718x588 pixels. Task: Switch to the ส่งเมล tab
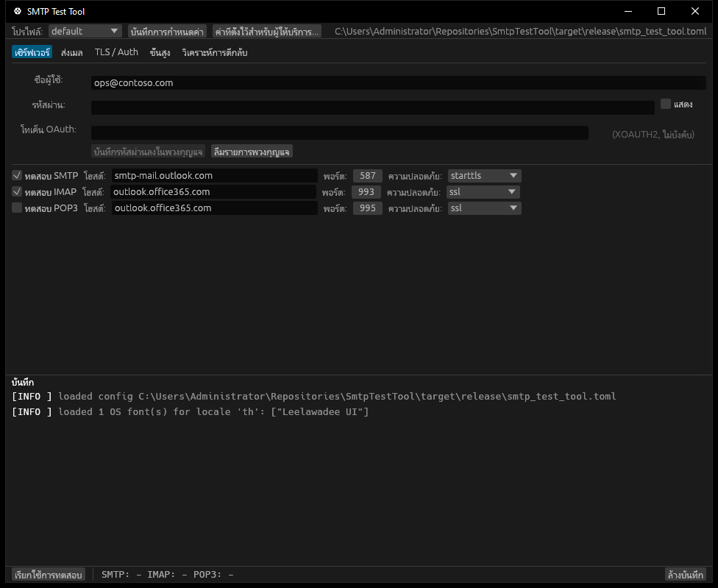72,52
